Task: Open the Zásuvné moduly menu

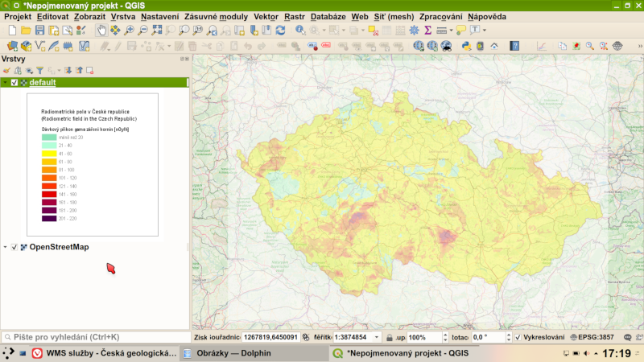Action: point(216,16)
